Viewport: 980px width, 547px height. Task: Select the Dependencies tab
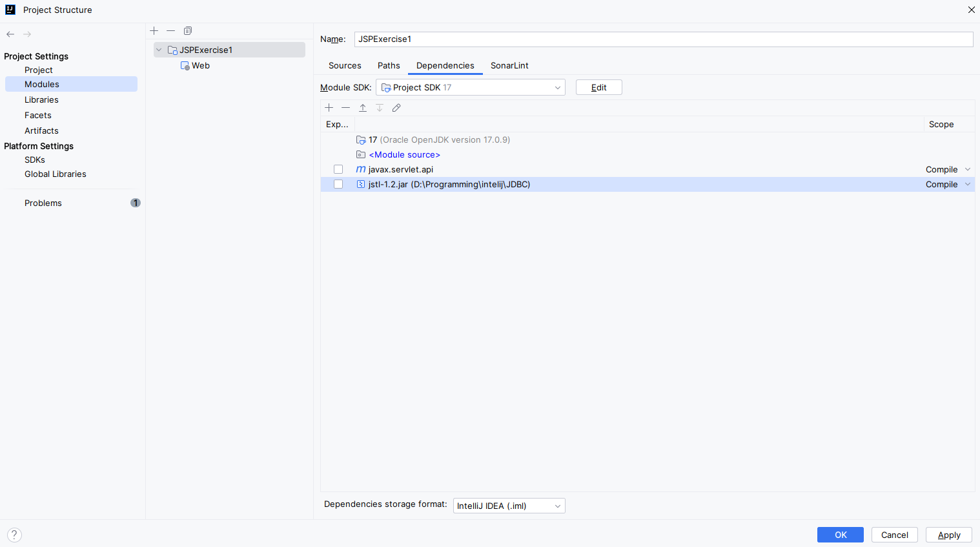point(445,66)
